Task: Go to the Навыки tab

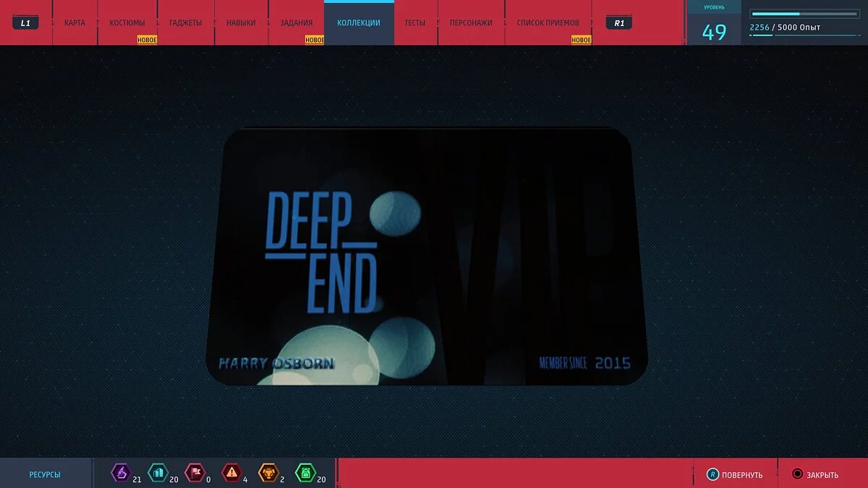Action: pyautogui.click(x=241, y=22)
